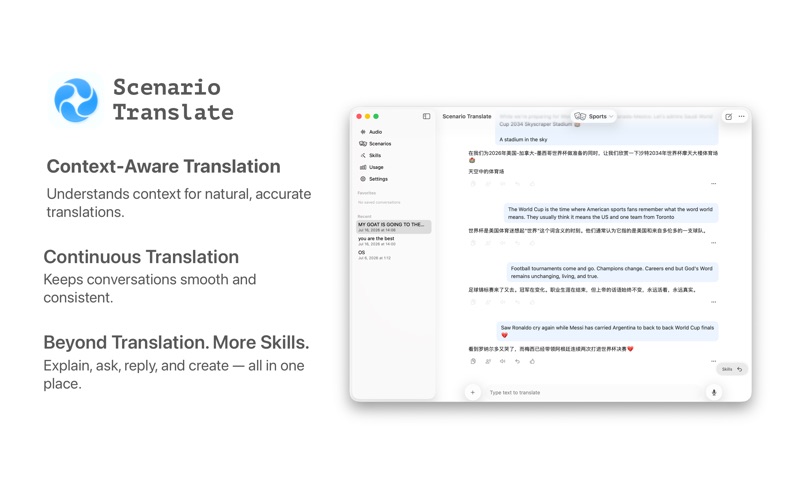Image resolution: width=800 pixels, height=500 pixels.
Task: Click the 'Continuous Translation' heading
Action: (x=141, y=257)
